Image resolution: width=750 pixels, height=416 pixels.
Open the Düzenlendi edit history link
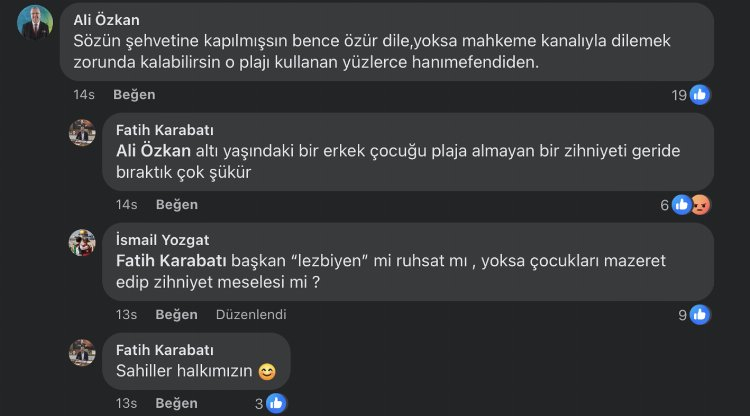[251, 314]
